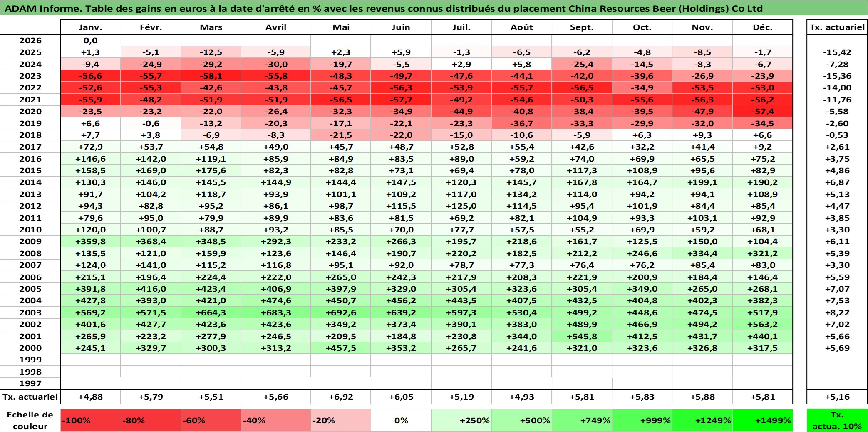868x432 pixels.
Task: Select the Mai Tx. actuariel total '+6,92'
Action: (341, 397)
